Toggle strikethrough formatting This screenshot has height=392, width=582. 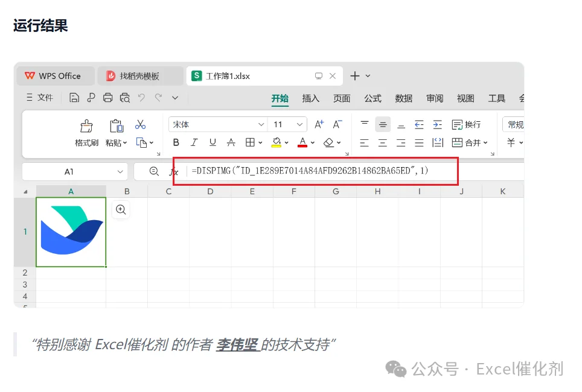[x=231, y=142]
